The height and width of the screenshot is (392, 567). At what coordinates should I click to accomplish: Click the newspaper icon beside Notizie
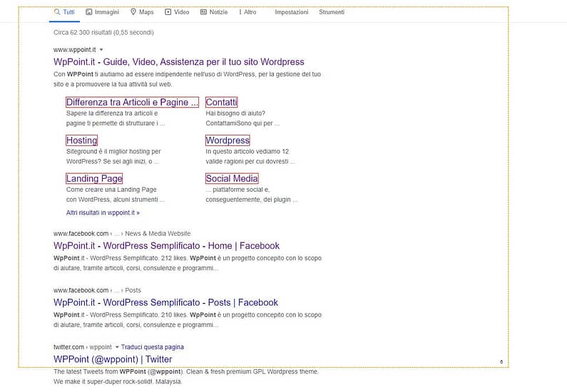[x=203, y=12]
